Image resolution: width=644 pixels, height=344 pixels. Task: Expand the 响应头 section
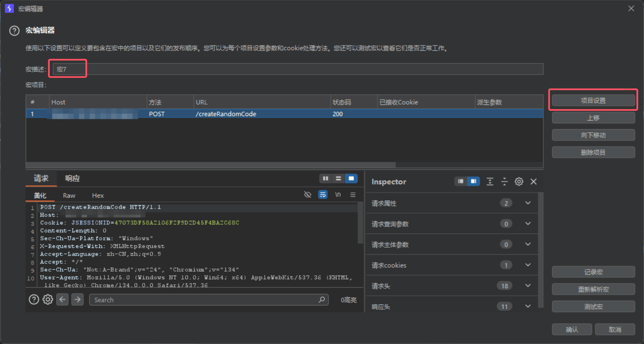pyautogui.click(x=528, y=306)
